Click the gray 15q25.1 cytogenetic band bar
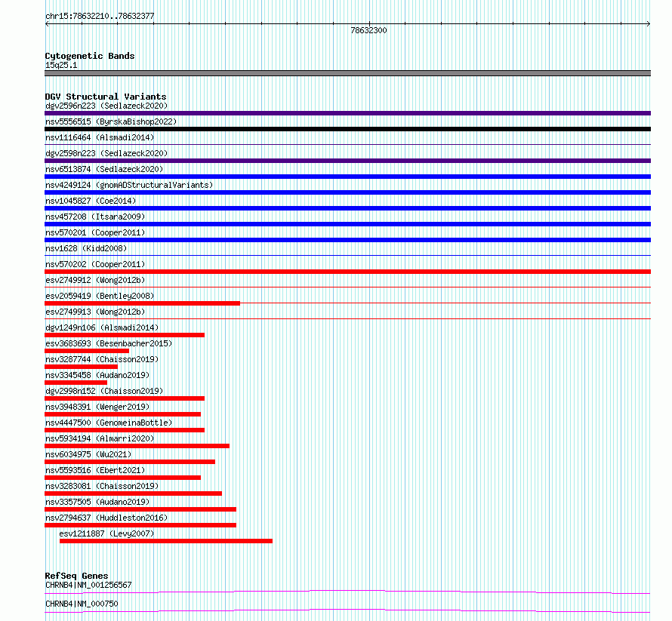 tap(347, 73)
